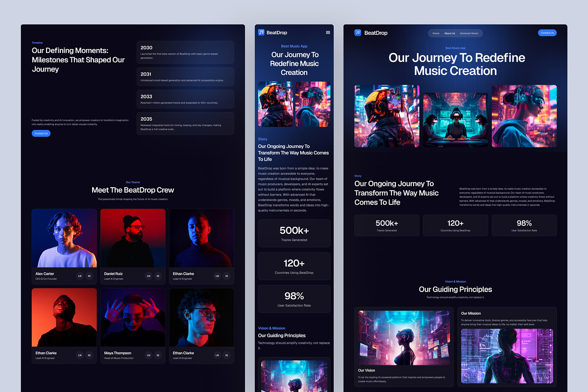588x392 pixels.
Task: Select About Us in the desktop navigation
Action: pyautogui.click(x=449, y=33)
